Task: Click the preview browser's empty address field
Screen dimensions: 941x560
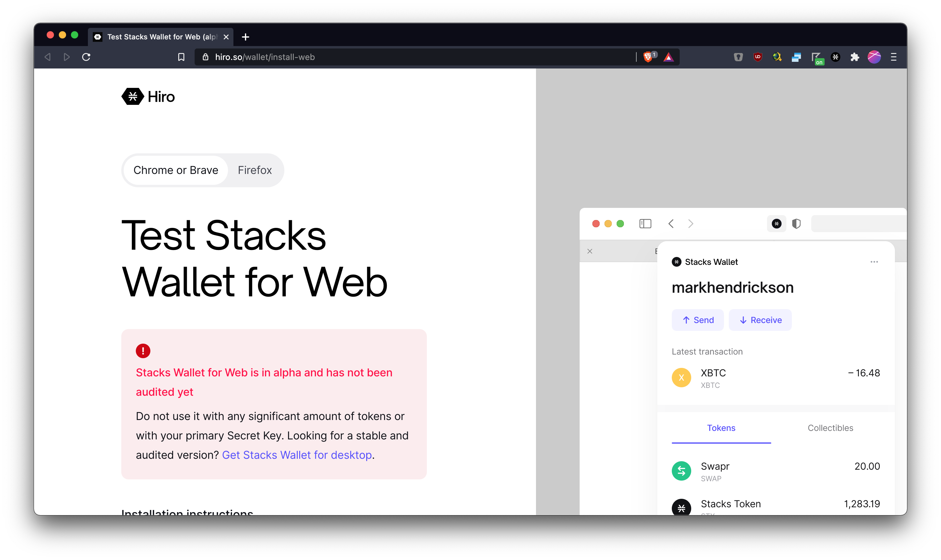Action: (x=859, y=224)
